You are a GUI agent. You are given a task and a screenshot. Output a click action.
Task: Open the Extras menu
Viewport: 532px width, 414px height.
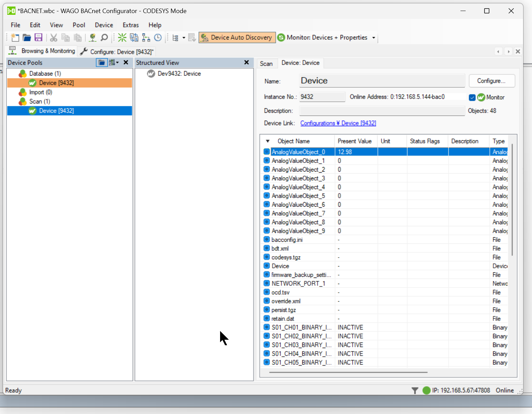click(x=131, y=25)
